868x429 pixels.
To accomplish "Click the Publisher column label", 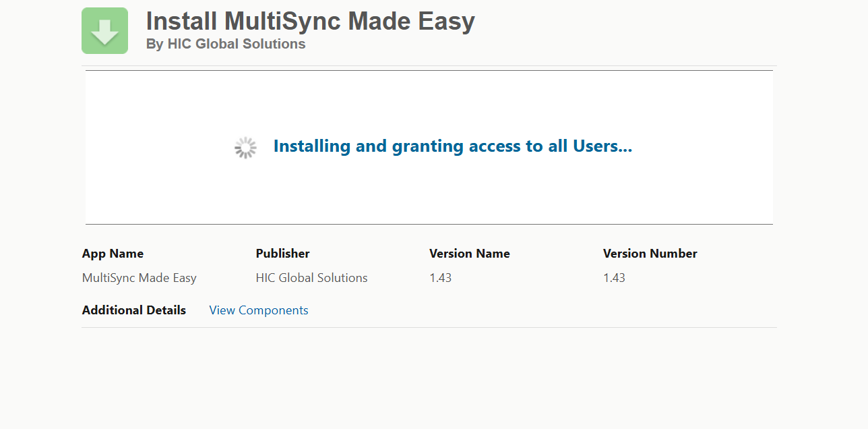I will point(282,254).
